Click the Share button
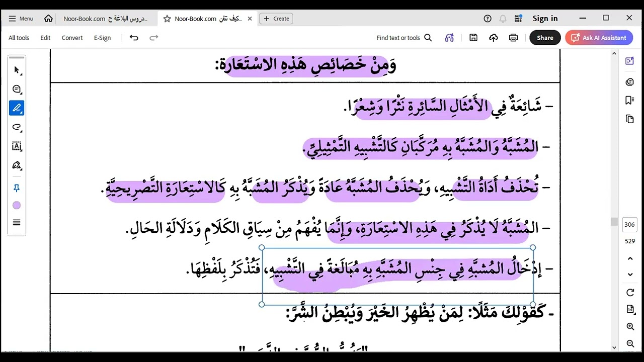The width and height of the screenshot is (644, 362). pos(545,38)
